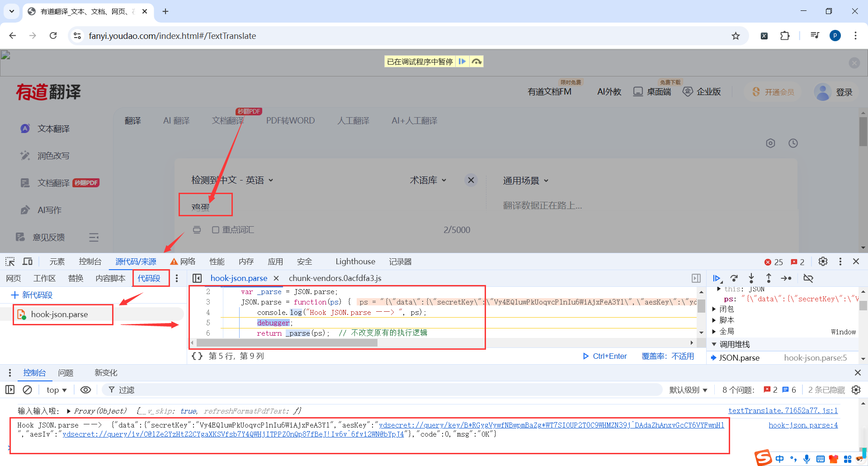
Task: Open Chrome profile avatar P
Action: click(x=835, y=36)
